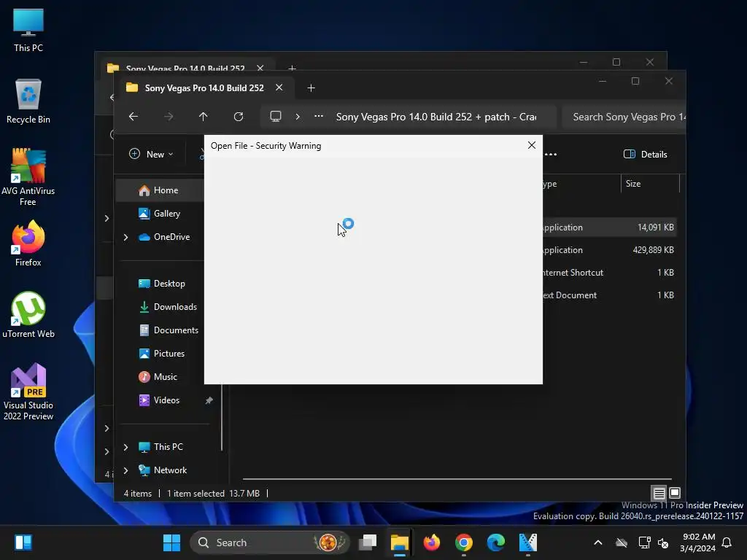
Task: Select the Internet Shortcut file row
Action: pos(610,273)
